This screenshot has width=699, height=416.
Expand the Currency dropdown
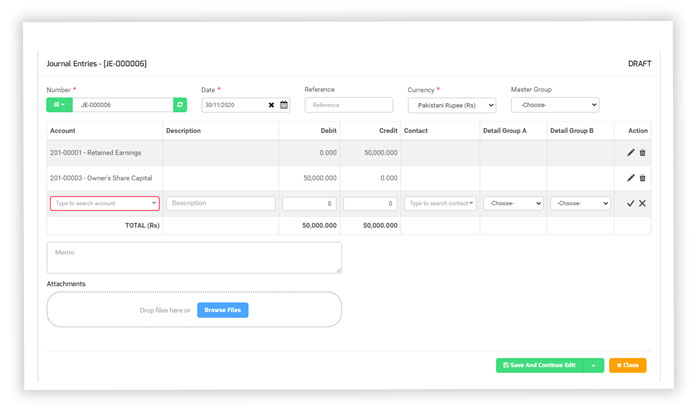pyautogui.click(x=452, y=104)
